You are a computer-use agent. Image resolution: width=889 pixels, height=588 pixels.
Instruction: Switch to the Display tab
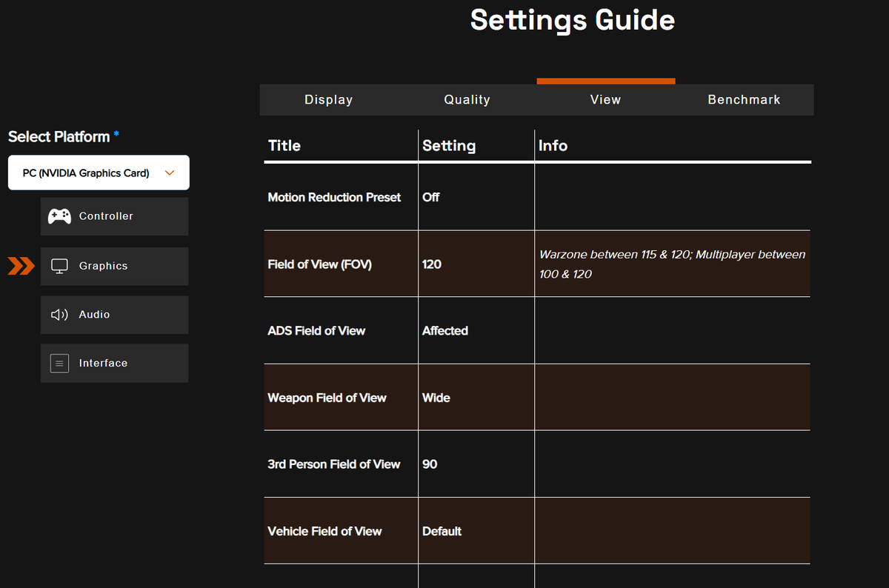pos(328,99)
